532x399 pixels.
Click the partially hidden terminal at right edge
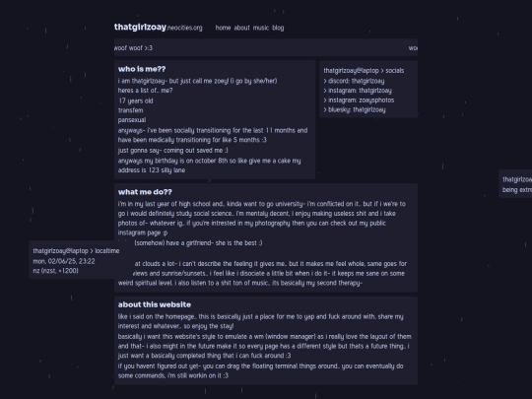click(x=515, y=184)
